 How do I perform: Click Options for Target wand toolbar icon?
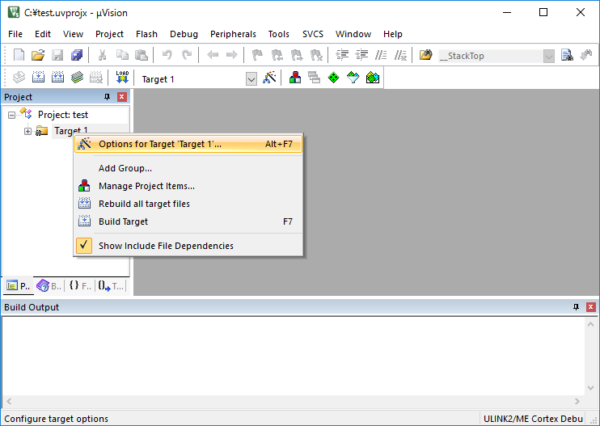[x=269, y=78]
